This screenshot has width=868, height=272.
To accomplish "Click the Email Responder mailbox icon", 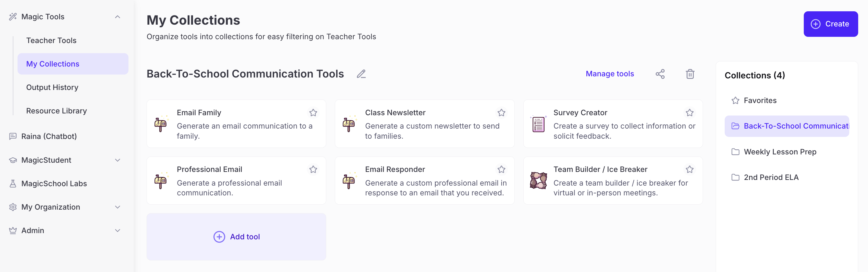I will pos(349,181).
